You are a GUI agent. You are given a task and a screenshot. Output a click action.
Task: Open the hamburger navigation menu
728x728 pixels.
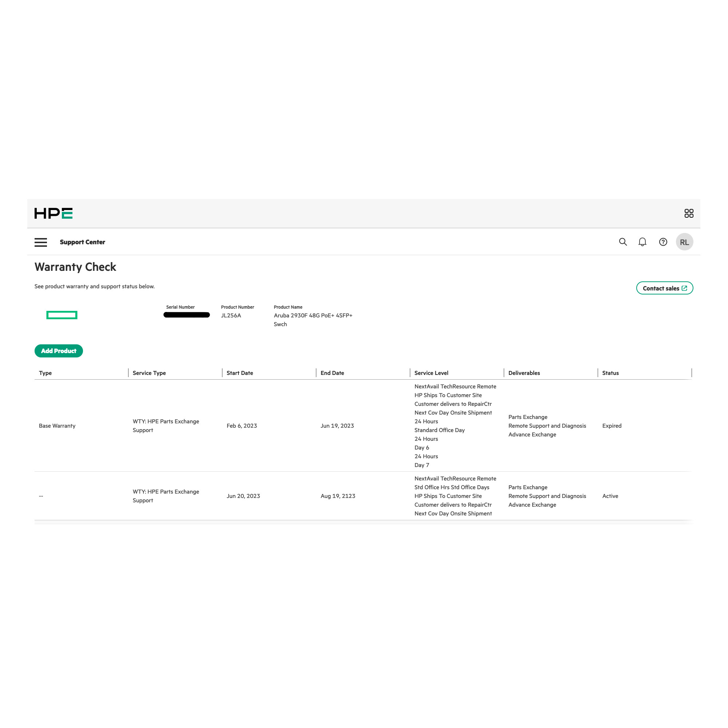(x=41, y=242)
